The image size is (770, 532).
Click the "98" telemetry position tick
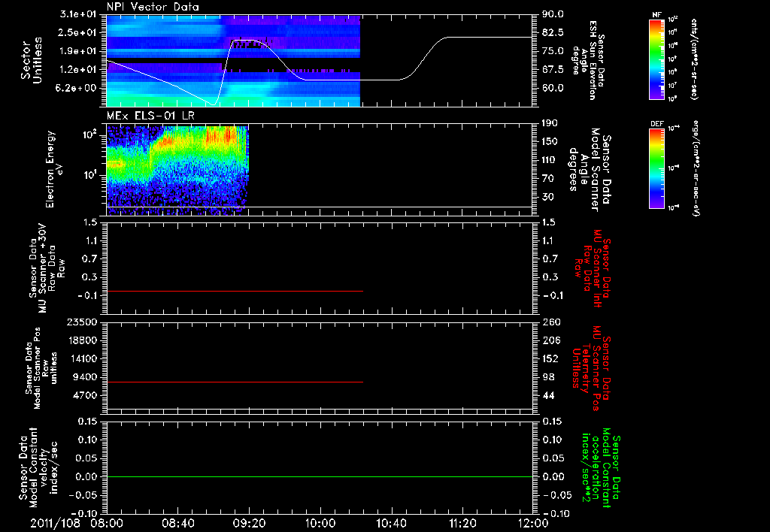[548, 377]
